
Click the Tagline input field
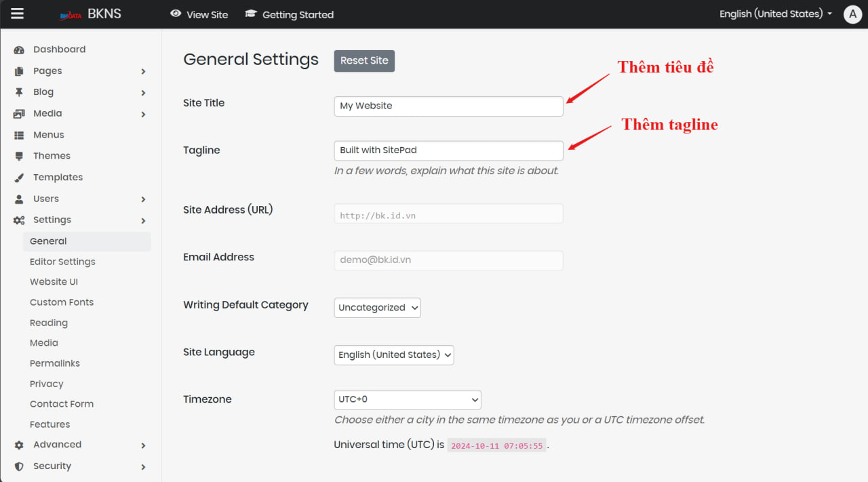point(448,150)
